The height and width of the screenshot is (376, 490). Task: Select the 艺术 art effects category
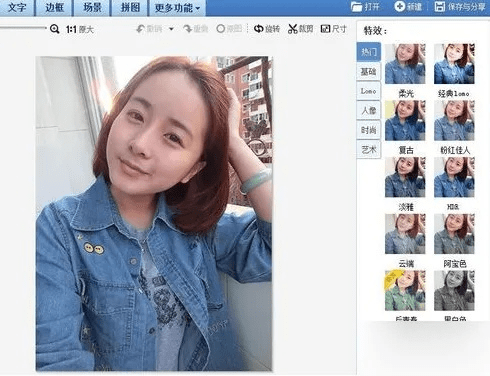coord(368,150)
